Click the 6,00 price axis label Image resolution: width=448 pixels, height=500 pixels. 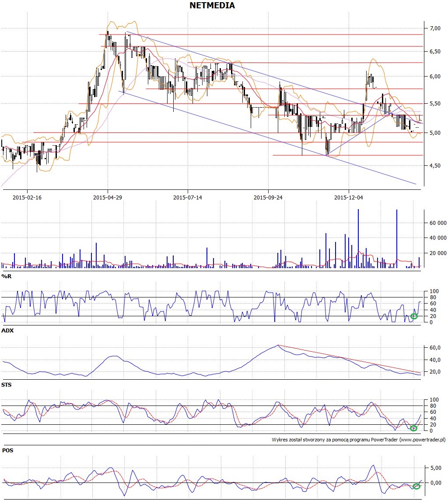[435, 76]
